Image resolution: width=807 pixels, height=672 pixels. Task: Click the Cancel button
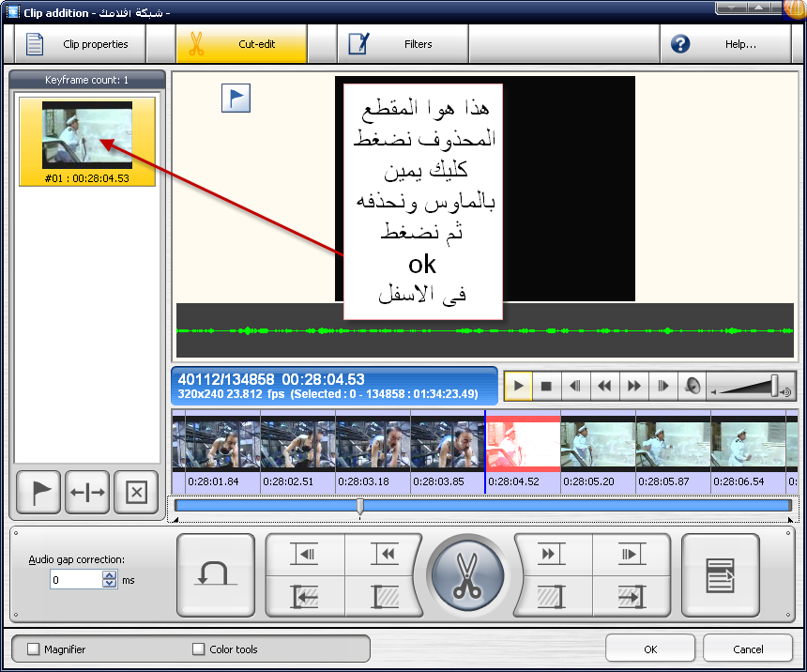(748, 649)
